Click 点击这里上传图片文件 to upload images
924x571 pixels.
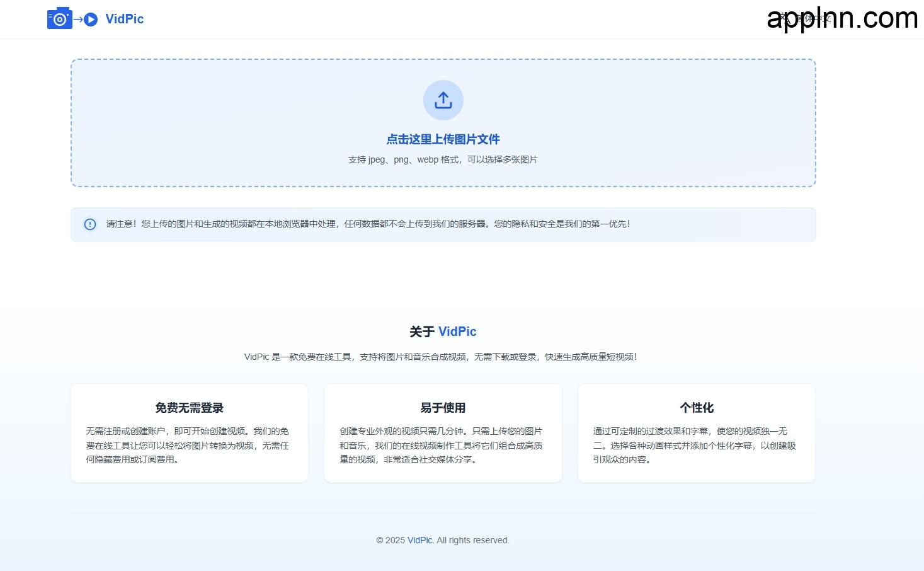pyautogui.click(x=443, y=139)
